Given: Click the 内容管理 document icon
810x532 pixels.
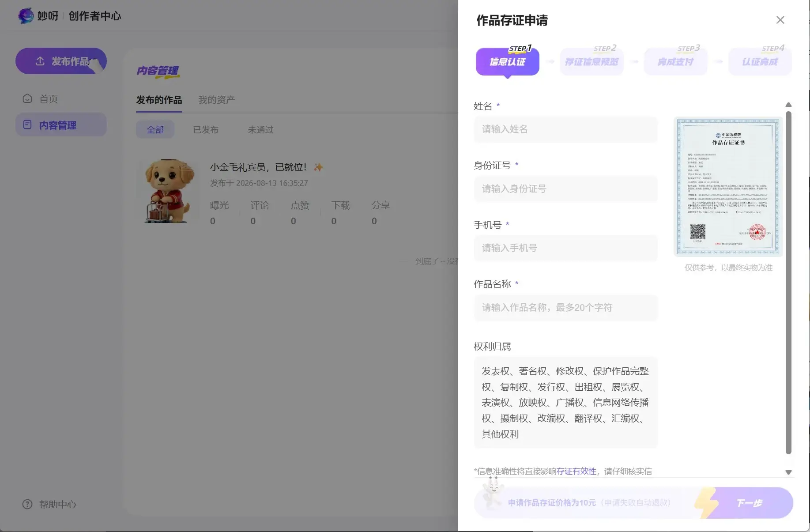Looking at the screenshot, I should [27, 125].
